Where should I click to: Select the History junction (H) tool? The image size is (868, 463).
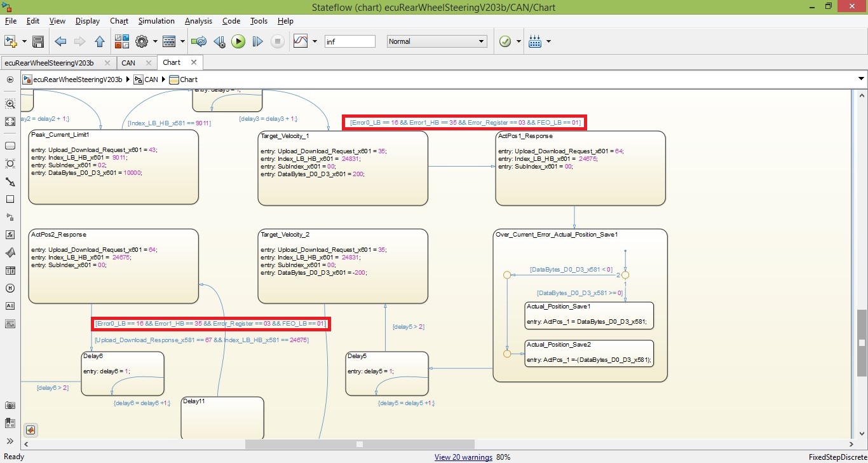click(10, 288)
